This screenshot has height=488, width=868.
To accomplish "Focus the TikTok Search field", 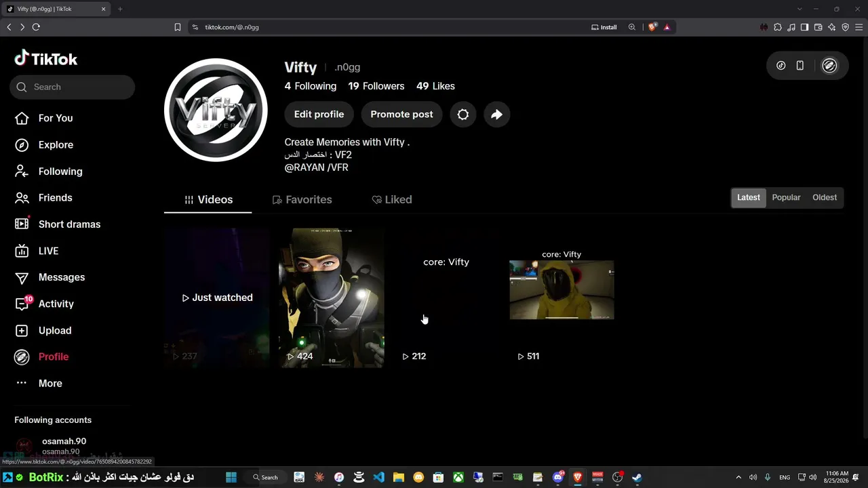I will 72,87.
